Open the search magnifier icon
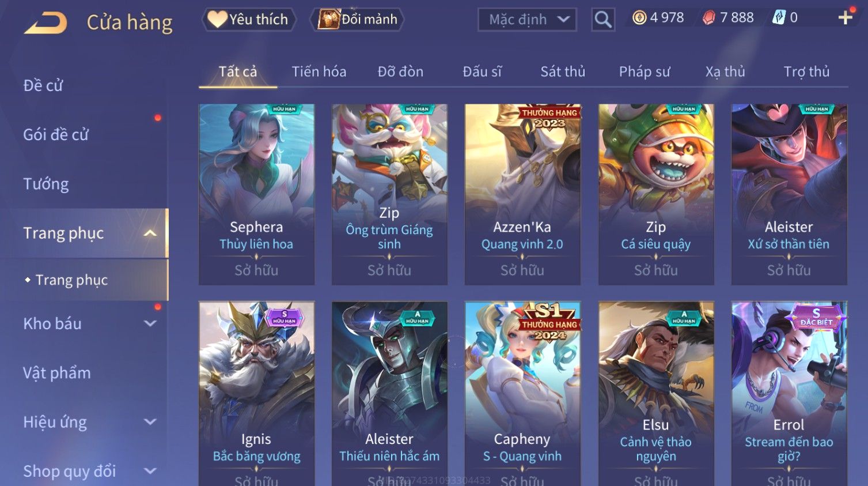 [x=603, y=20]
